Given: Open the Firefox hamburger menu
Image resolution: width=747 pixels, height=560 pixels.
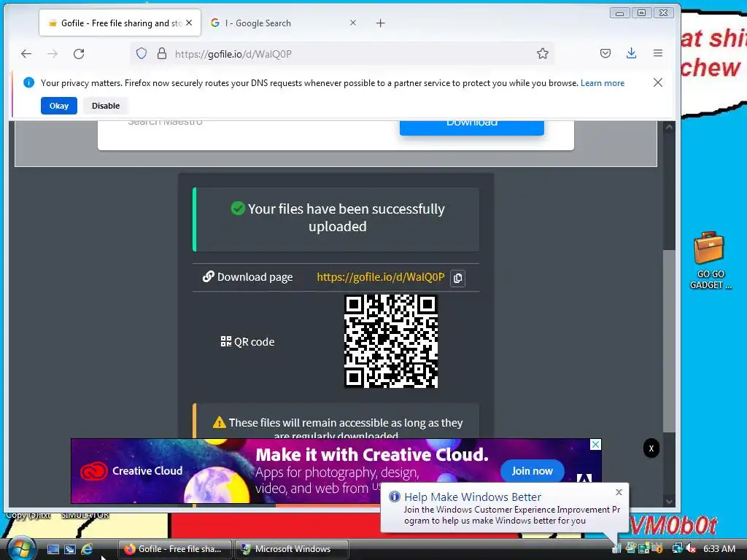Looking at the screenshot, I should (x=658, y=53).
